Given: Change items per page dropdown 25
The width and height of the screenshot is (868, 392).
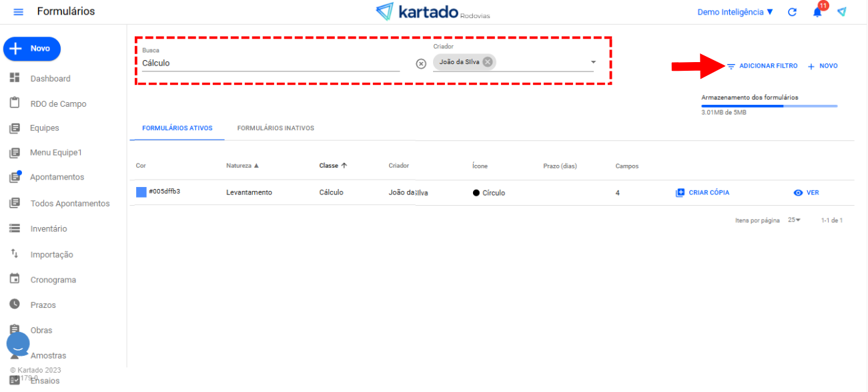Looking at the screenshot, I should [x=794, y=220].
